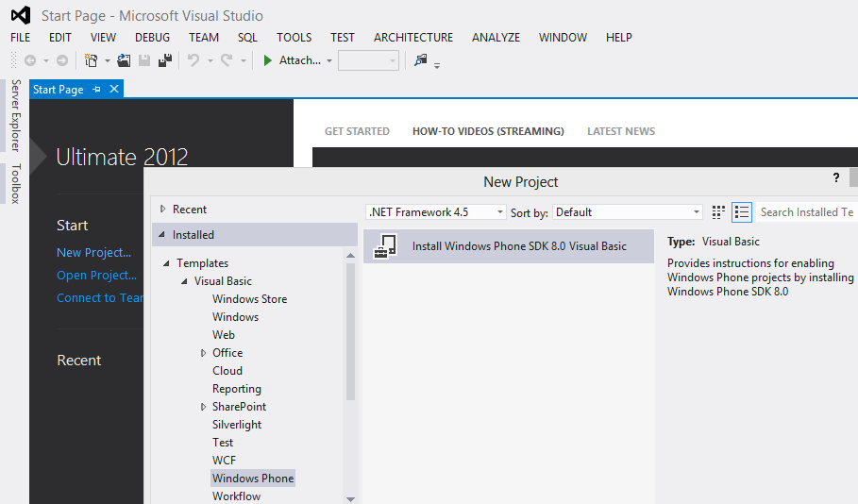Open the Undo history dropdown arrow

[210, 60]
